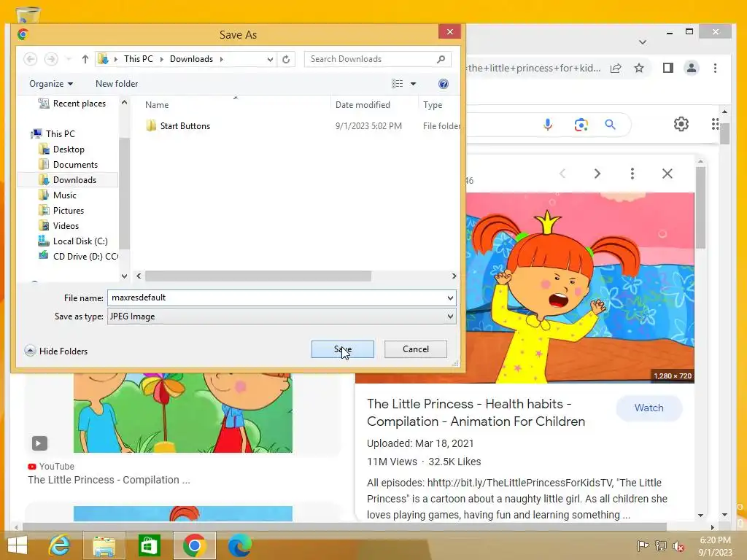Image resolution: width=747 pixels, height=560 pixels.
Task: Open the Save as type combo box
Action: 282,316
